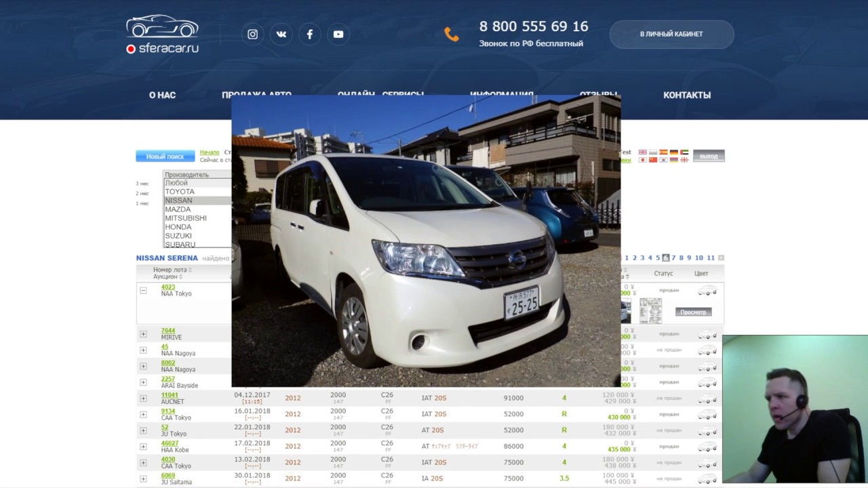This screenshot has height=488, width=868.
Task: Go to results page 10
Action: 698,258
